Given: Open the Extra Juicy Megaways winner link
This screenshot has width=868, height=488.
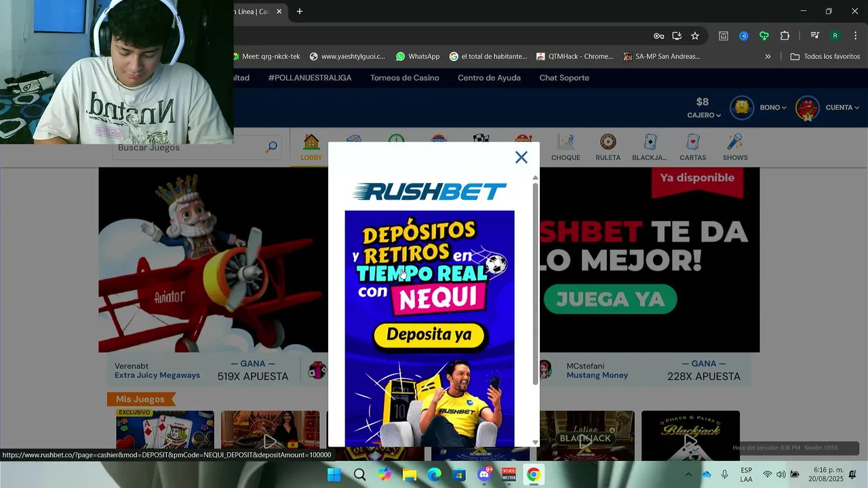Looking at the screenshot, I should 157,375.
